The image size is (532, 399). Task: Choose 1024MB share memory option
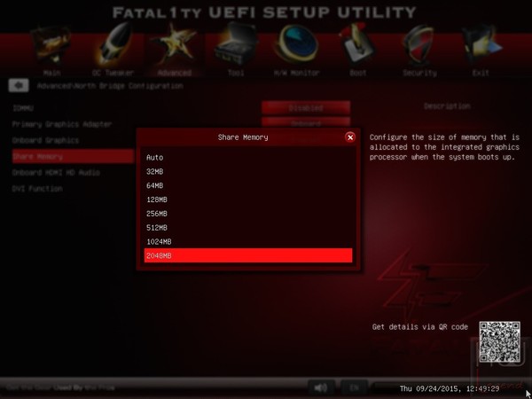click(x=248, y=241)
